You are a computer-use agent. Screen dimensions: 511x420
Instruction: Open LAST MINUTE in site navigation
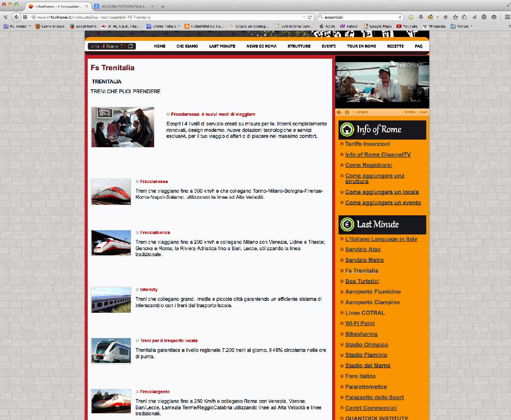(222, 46)
